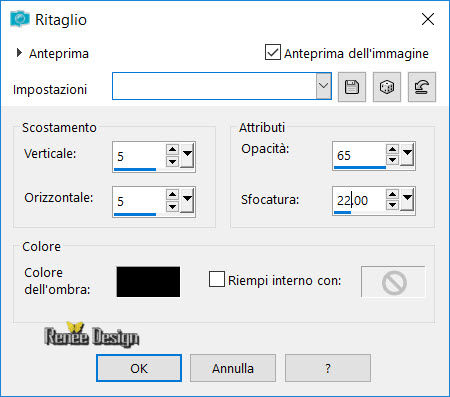
Task: Increase Opacità value with the up arrow
Action: (392, 149)
